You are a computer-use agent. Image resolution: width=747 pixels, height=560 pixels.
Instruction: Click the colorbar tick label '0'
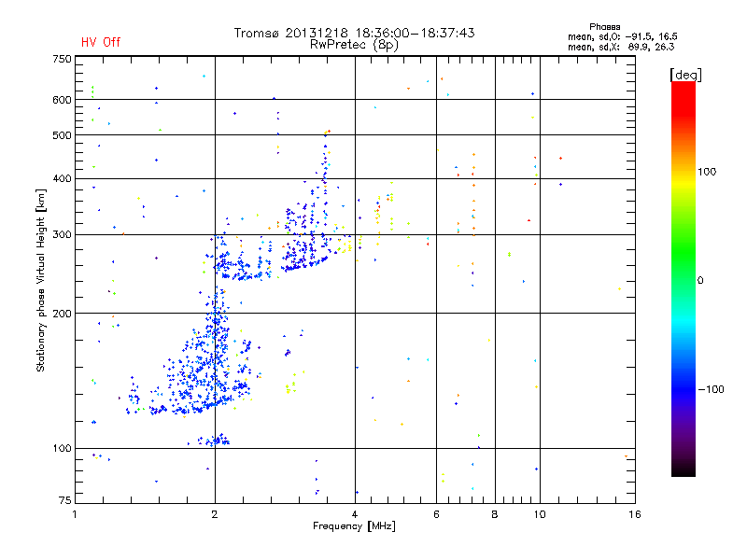pyautogui.click(x=700, y=281)
